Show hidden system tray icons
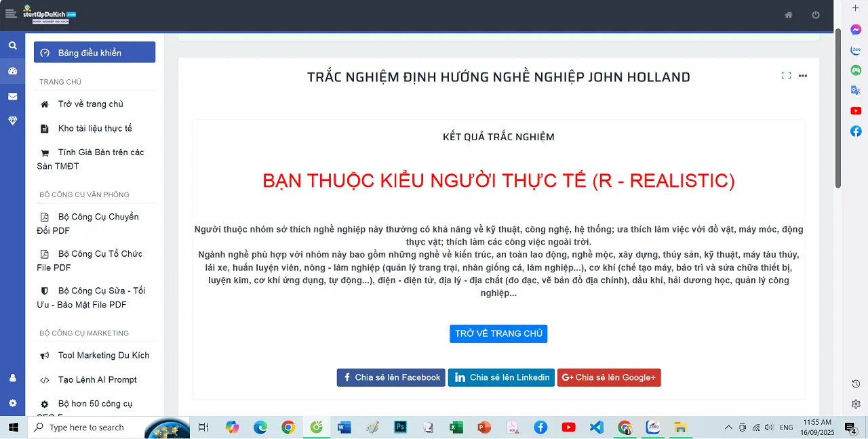The image size is (868, 439). coord(728,427)
